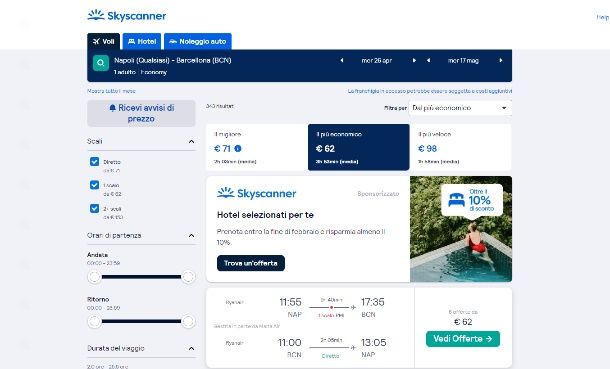Select the Il più economico € 62 option
Viewport: 610px width, 369px height.
coord(358,147)
